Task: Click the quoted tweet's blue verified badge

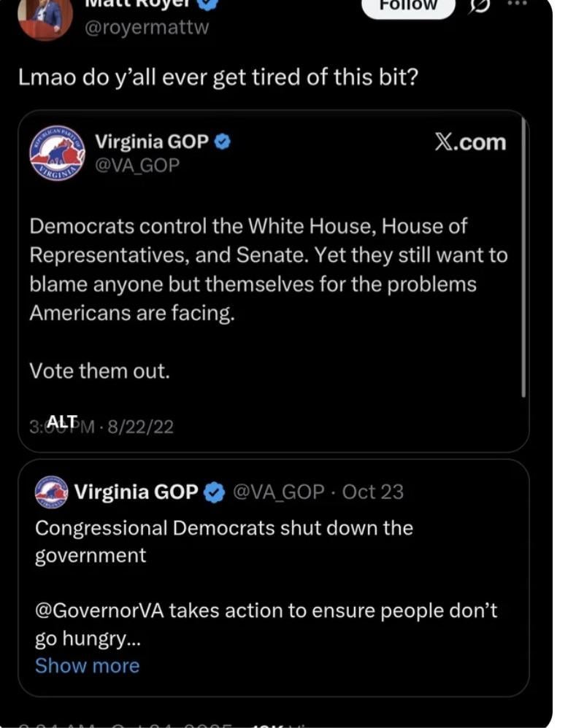Action: [x=214, y=493]
